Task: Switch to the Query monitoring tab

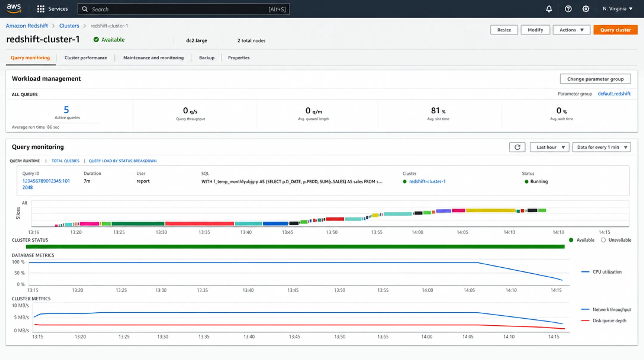Action: point(30,58)
